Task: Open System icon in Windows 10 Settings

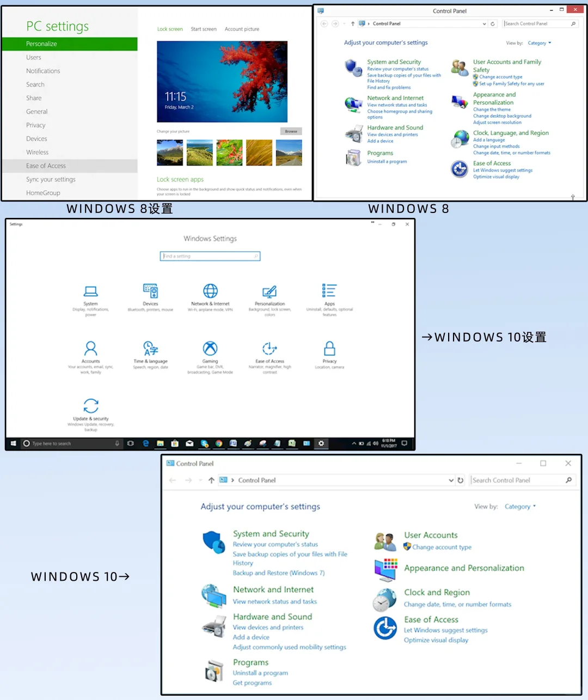Action: [x=90, y=291]
